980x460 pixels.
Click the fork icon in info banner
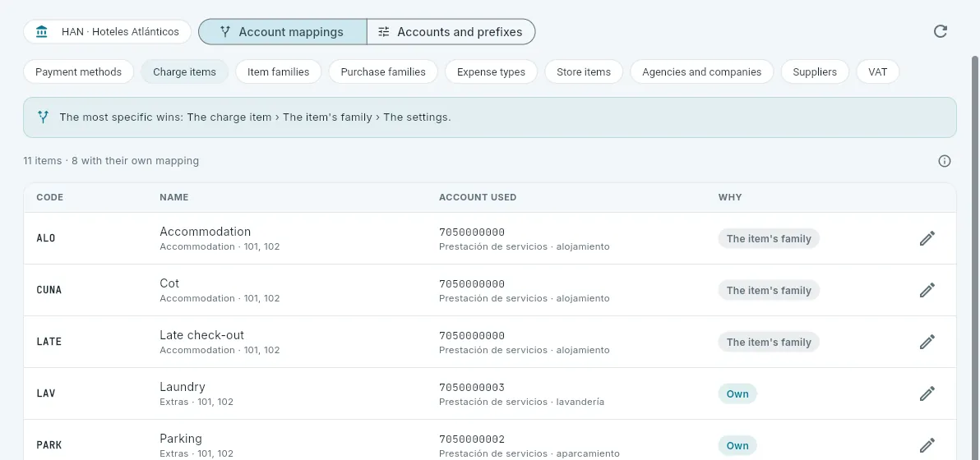(x=43, y=117)
